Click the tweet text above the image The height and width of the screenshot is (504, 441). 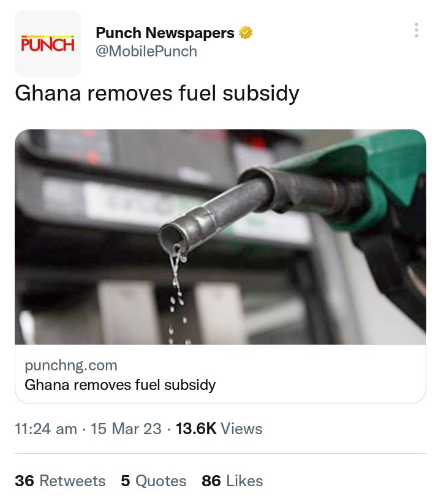(157, 93)
